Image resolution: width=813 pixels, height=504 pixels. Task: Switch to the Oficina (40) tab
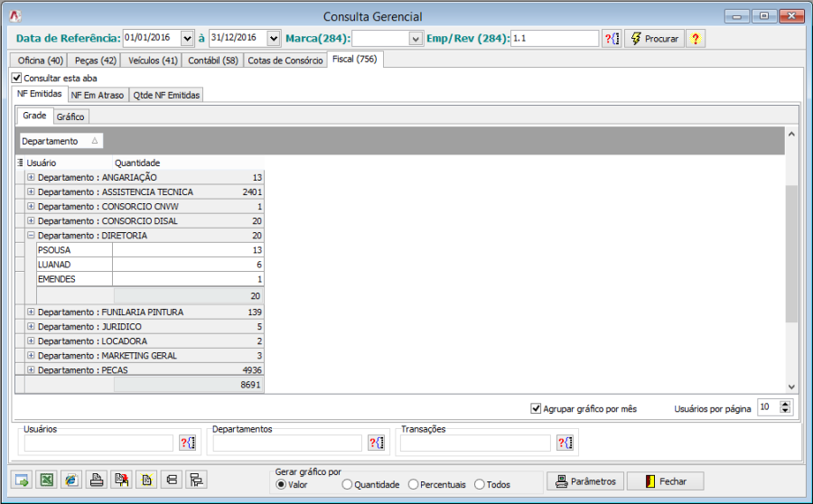point(40,61)
